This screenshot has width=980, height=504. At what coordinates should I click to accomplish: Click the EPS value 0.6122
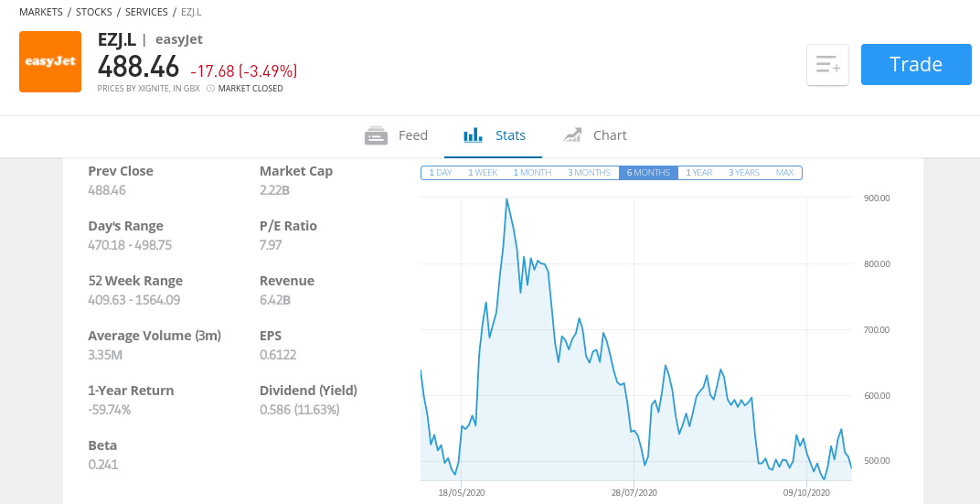278,355
